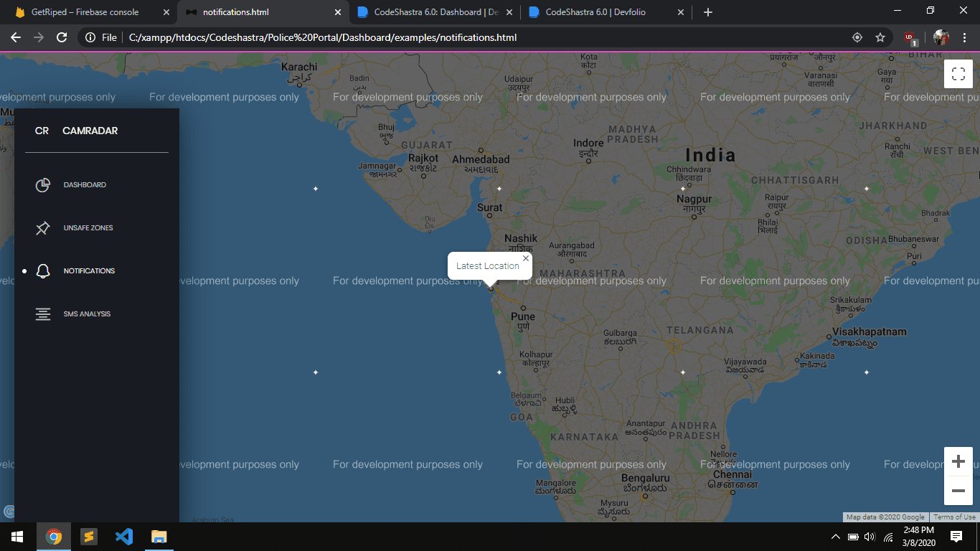This screenshot has width=980, height=551.
Task: Go back in browser history
Action: [16, 37]
